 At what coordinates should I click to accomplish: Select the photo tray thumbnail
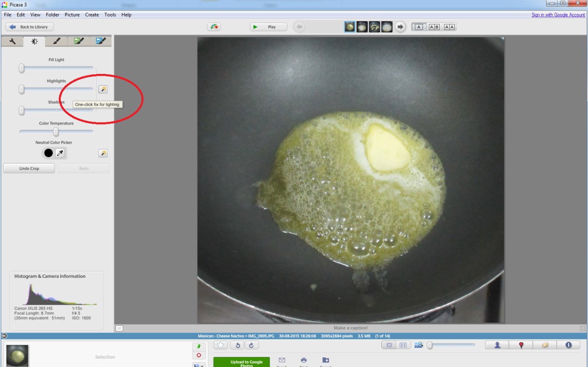pos(17,356)
